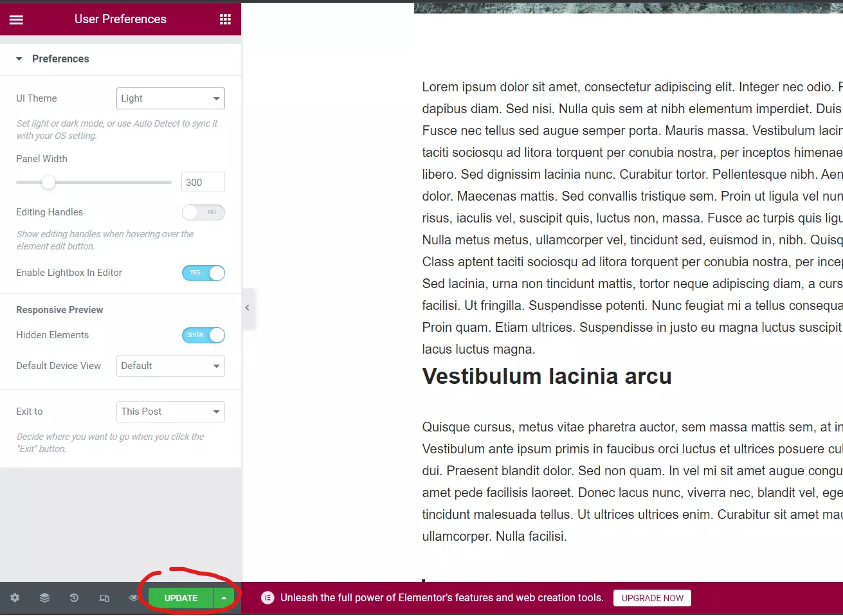Open the Elementor hamburger menu
The height and width of the screenshot is (616, 843).
pyautogui.click(x=16, y=19)
